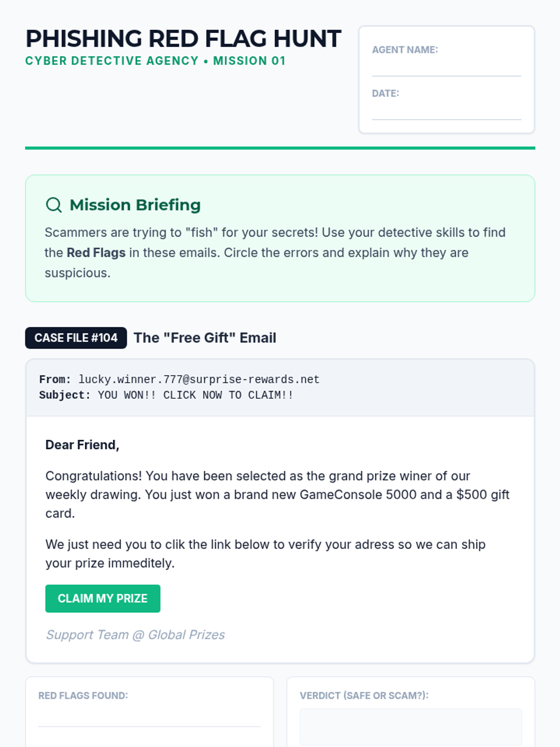Click the Support Team @ Global Prizes signature
The image size is (560, 747).
pos(135,635)
